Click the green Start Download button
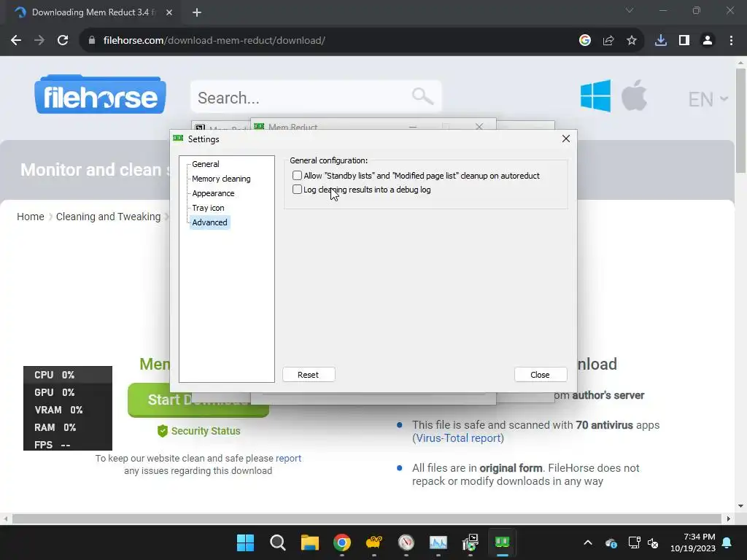Screen dimensions: 747x560 click(198, 400)
